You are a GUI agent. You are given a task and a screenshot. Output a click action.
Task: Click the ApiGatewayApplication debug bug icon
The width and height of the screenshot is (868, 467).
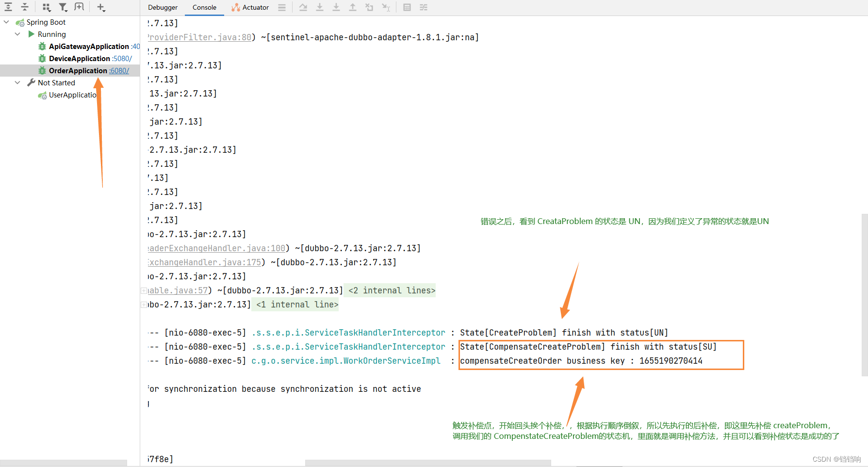coord(42,47)
